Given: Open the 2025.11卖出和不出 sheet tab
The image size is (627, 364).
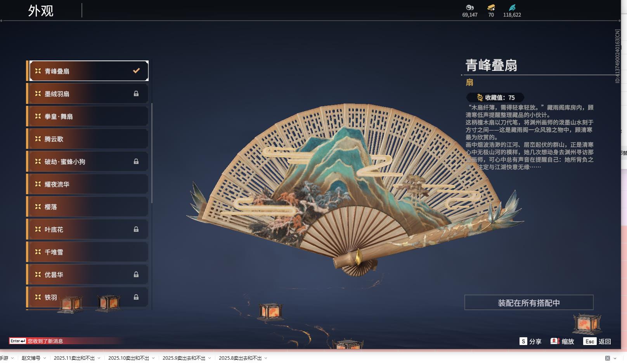Looking at the screenshot, I should tap(74, 358).
